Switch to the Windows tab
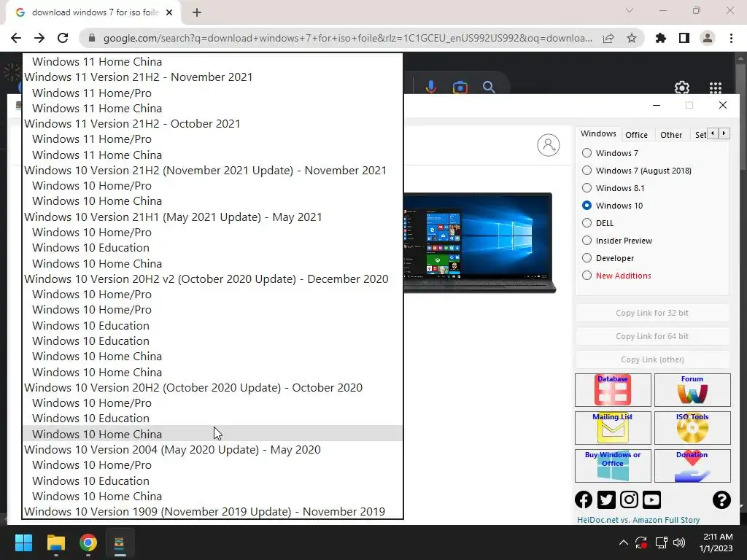Screen dimensions: 747x560 pyautogui.click(x=598, y=134)
